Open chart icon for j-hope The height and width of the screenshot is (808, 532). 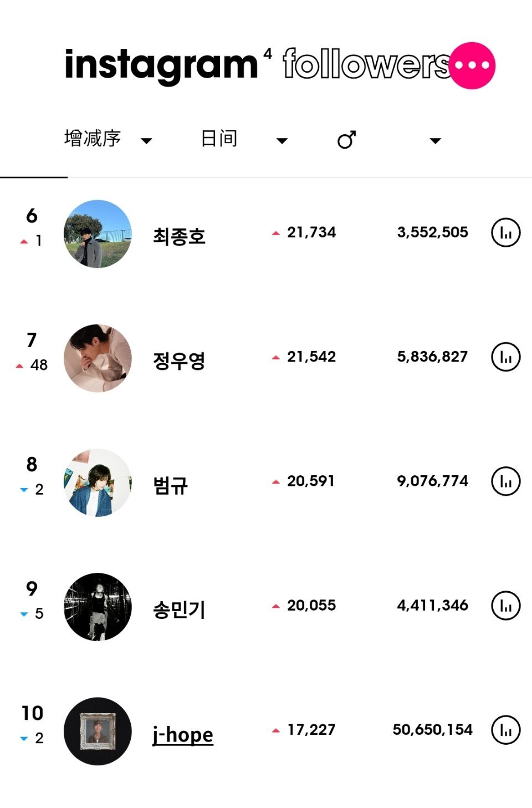coord(506,730)
